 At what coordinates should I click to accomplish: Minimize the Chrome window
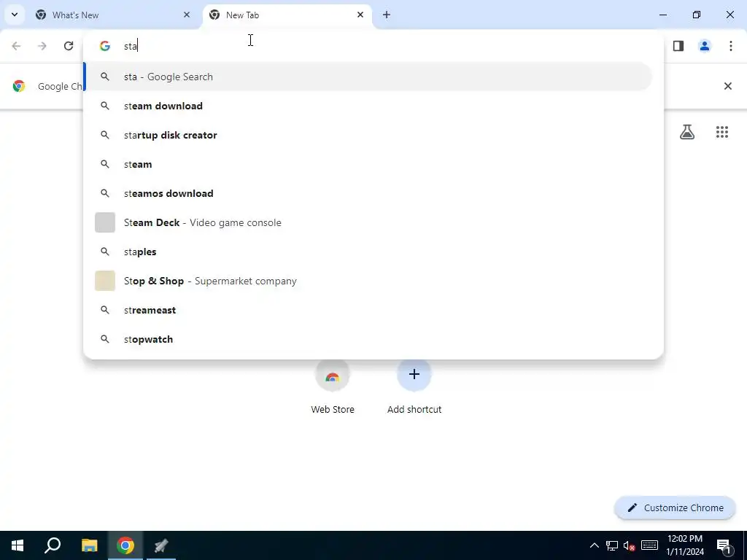click(x=663, y=15)
